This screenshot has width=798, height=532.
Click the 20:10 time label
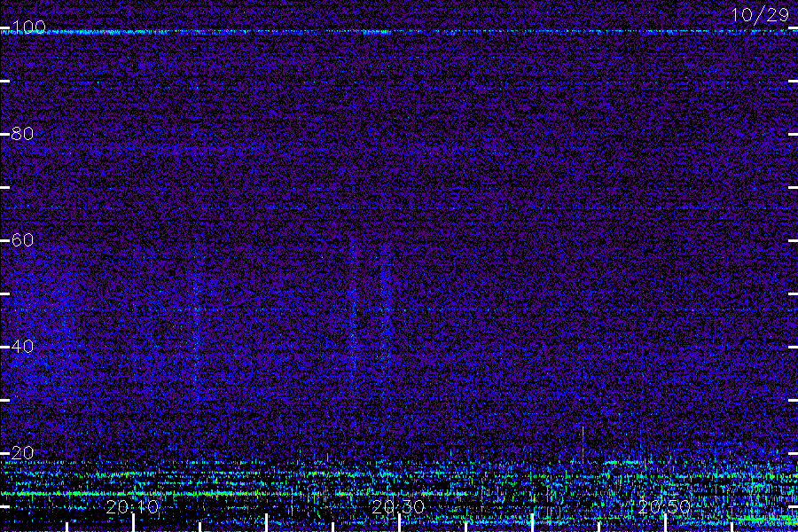coord(132,507)
